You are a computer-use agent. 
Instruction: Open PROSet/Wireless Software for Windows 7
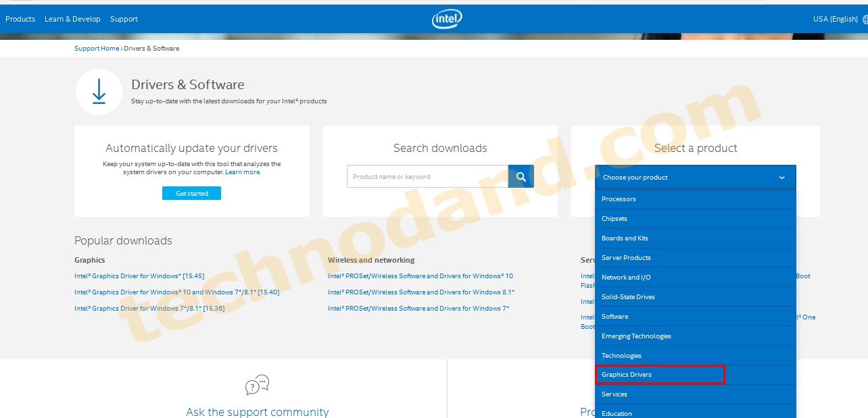(418, 309)
